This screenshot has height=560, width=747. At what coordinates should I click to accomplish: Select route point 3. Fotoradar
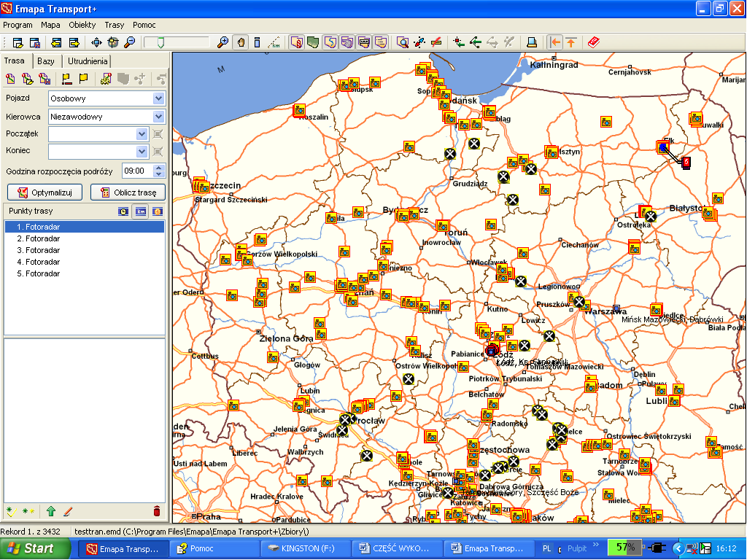click(x=85, y=251)
